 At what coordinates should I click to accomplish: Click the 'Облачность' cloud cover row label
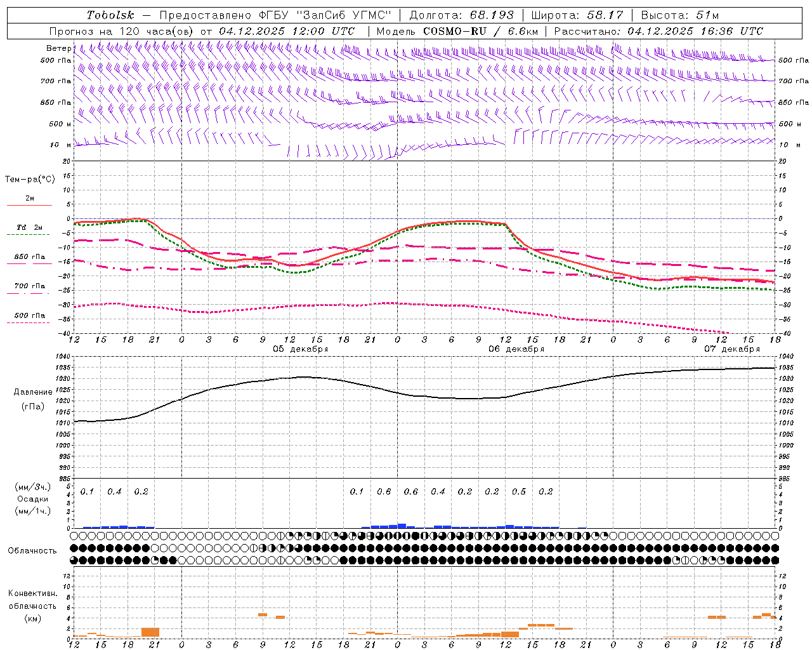pyautogui.click(x=32, y=550)
